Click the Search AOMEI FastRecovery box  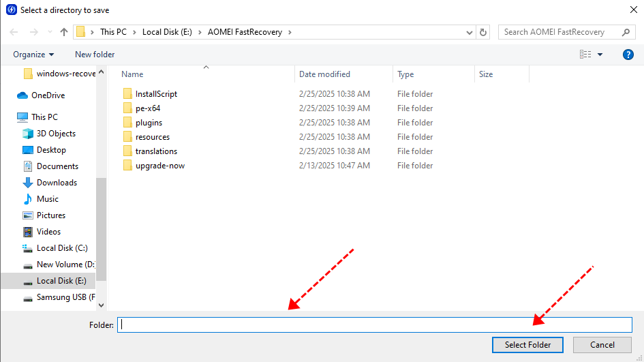coord(567,32)
